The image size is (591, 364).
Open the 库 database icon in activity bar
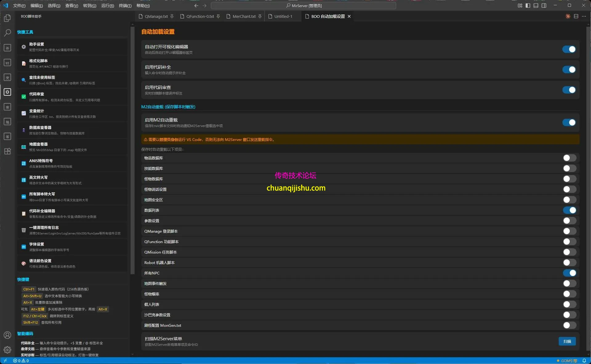(x=7, y=107)
